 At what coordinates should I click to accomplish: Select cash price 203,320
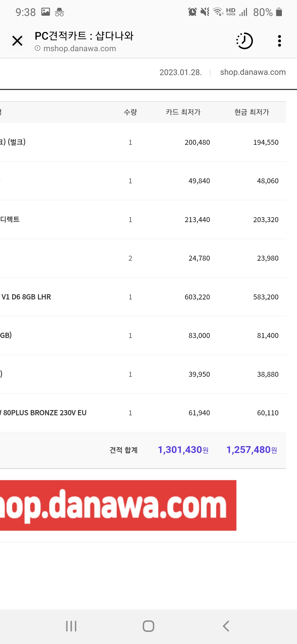click(x=266, y=220)
